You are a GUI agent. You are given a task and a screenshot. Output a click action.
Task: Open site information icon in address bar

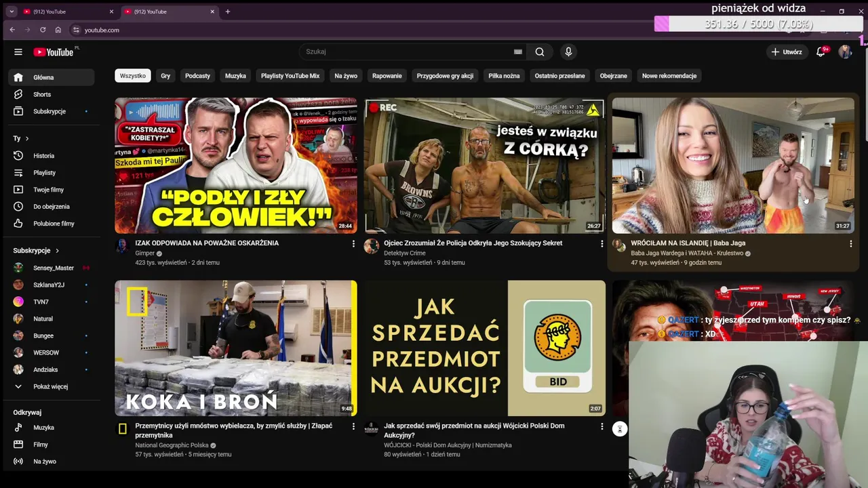point(76,30)
